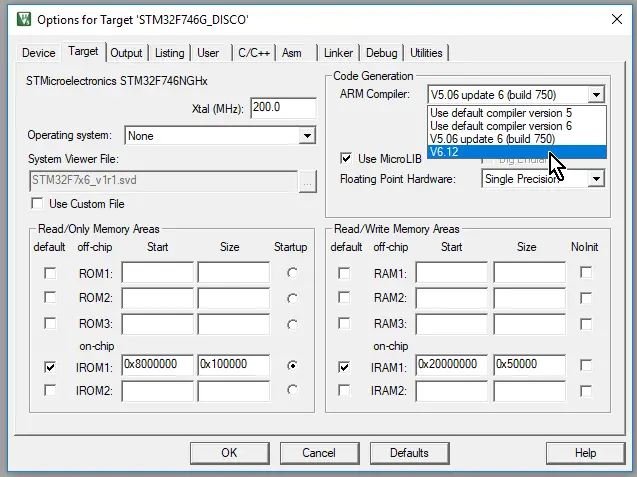This screenshot has height=477, width=637.
Task: Switch to the C/C++ tab
Action: pos(249,53)
